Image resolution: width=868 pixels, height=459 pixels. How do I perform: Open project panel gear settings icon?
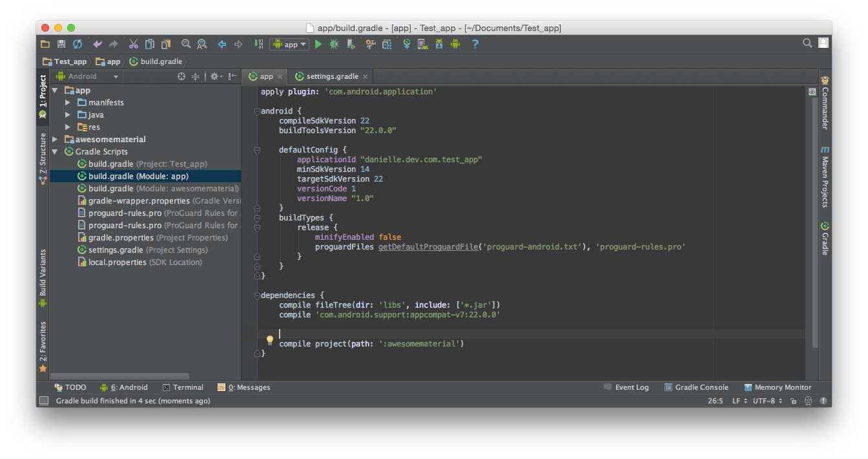[x=214, y=76]
